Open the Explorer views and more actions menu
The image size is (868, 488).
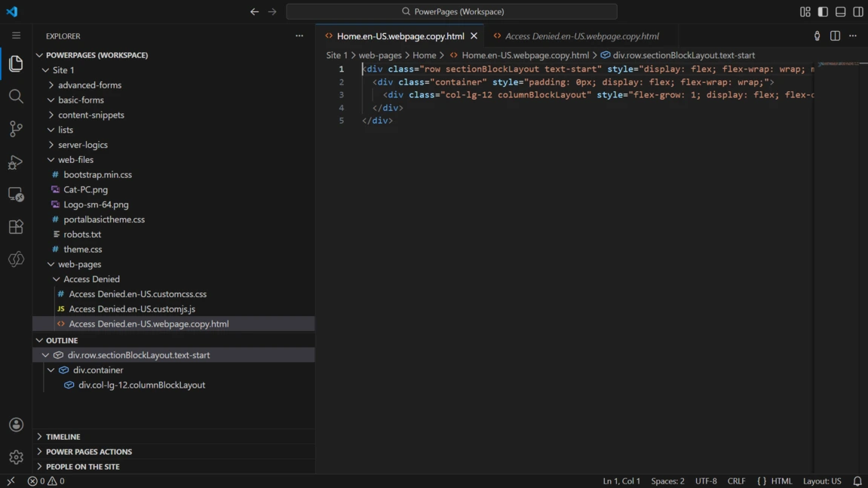tap(299, 36)
